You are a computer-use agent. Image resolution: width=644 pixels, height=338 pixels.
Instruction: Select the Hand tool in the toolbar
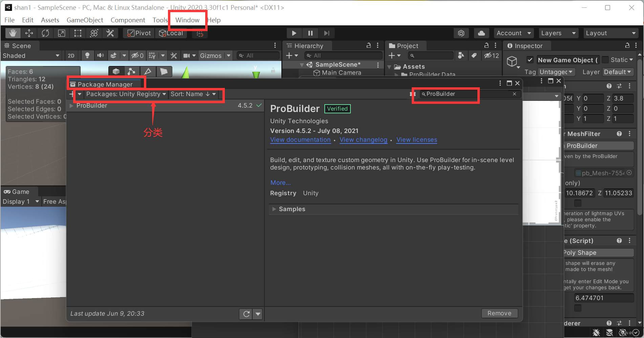[13, 33]
